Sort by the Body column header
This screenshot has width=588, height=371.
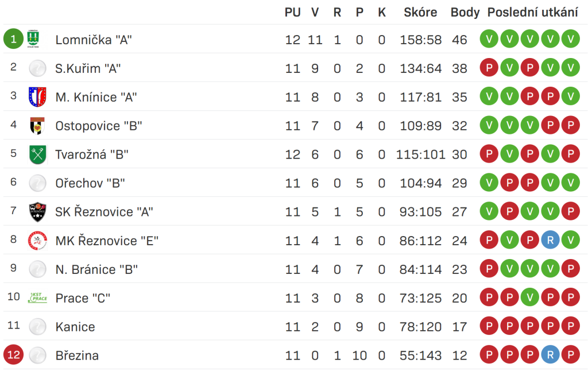click(x=465, y=13)
